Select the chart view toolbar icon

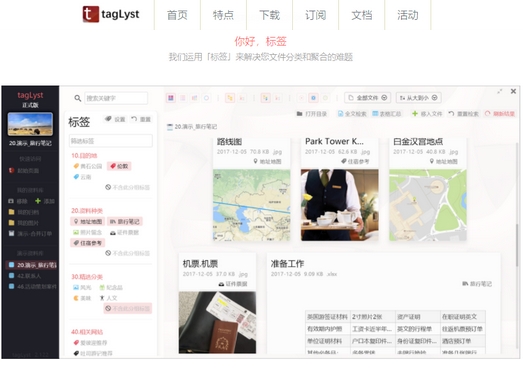[x=194, y=98]
